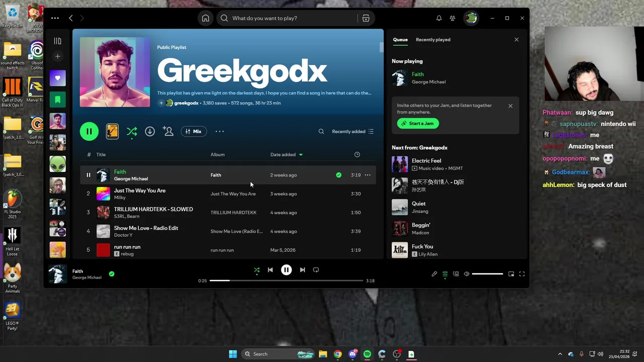
Task: Toggle saved checkmark next to Faith in player bar
Action: pyautogui.click(x=112, y=274)
